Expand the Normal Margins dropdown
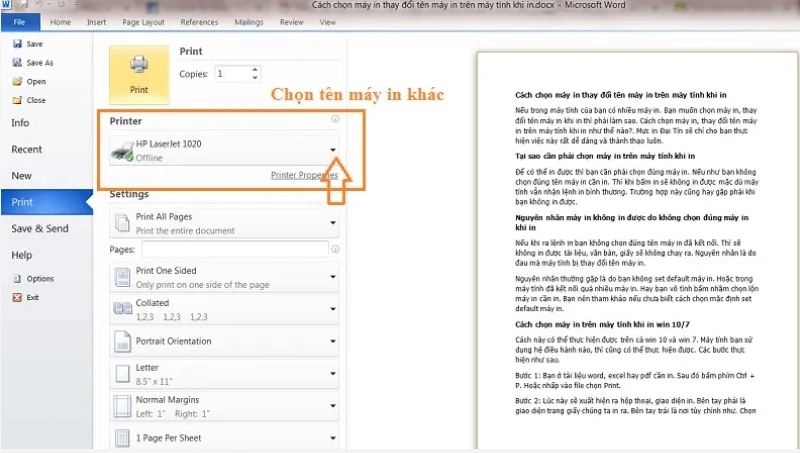Screen dimensions: 800x453 333,406
